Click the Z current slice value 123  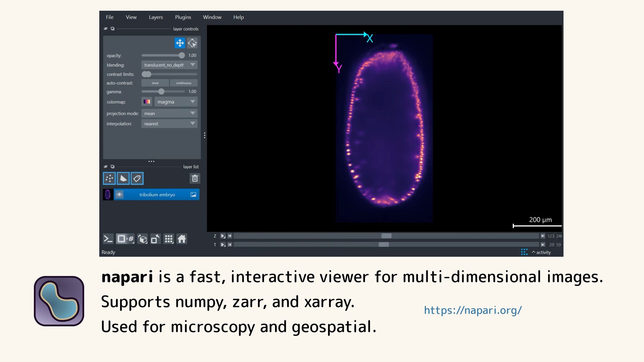(x=551, y=236)
